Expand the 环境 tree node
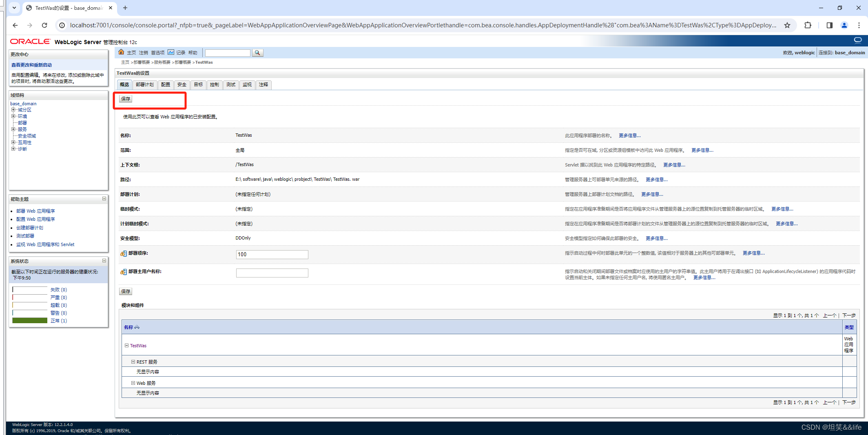The height and width of the screenshot is (435, 868). coord(13,116)
